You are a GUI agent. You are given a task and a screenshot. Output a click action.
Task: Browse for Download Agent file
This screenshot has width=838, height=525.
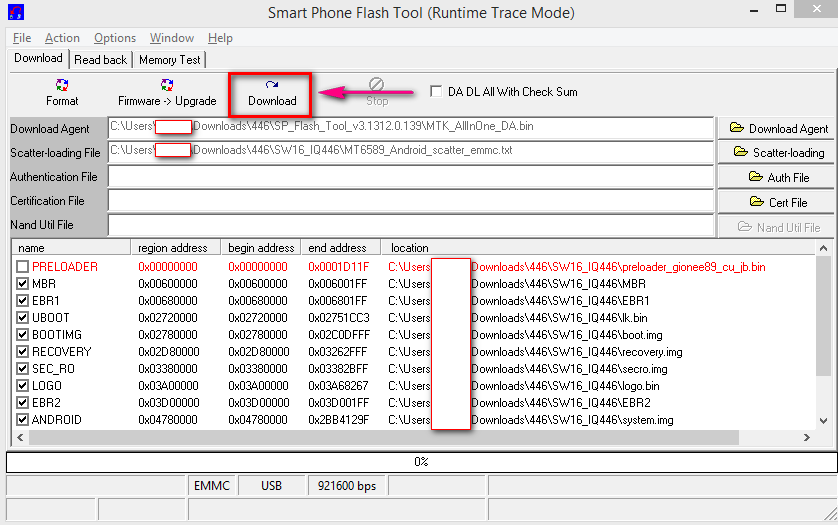(x=777, y=128)
